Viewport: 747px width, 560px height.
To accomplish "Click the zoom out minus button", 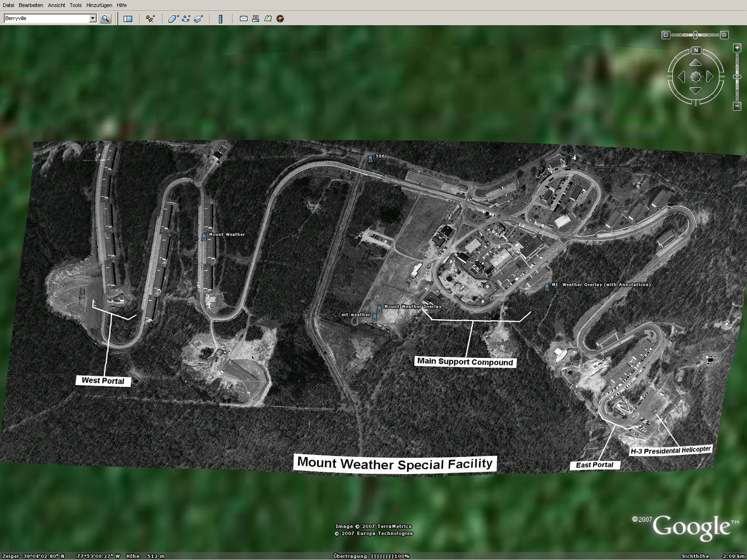I will pyautogui.click(x=737, y=106).
